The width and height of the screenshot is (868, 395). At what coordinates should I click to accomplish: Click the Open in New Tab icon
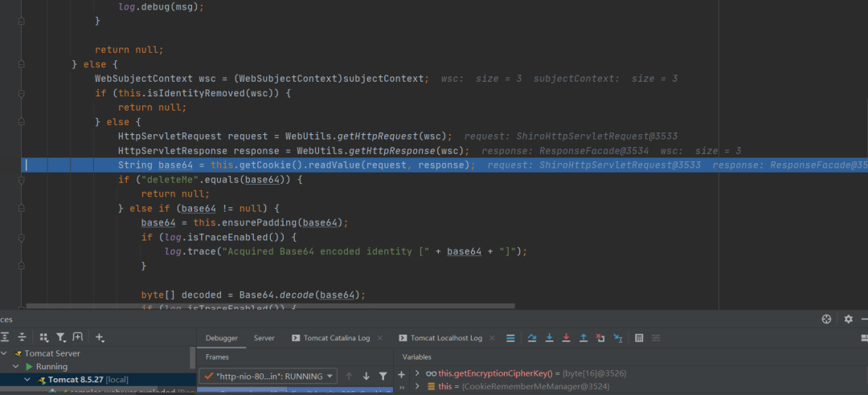pos(77,336)
